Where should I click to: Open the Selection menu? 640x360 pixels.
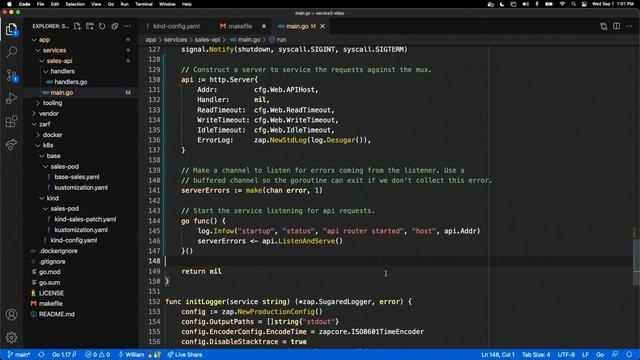[x=75, y=4]
